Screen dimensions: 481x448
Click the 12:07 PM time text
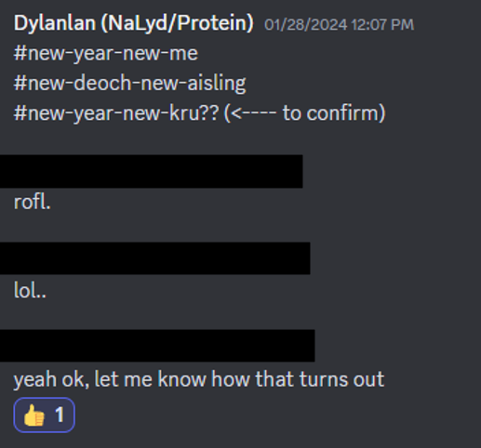[x=382, y=25]
